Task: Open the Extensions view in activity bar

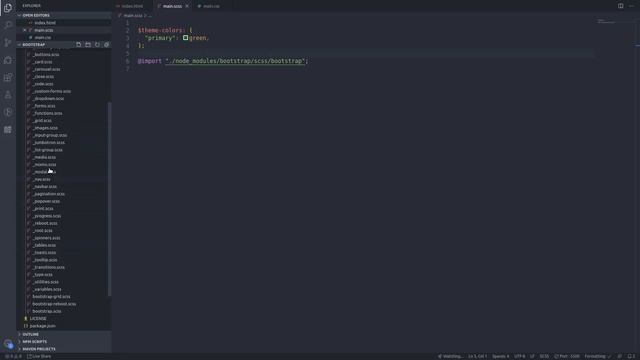Action: pos(8,77)
